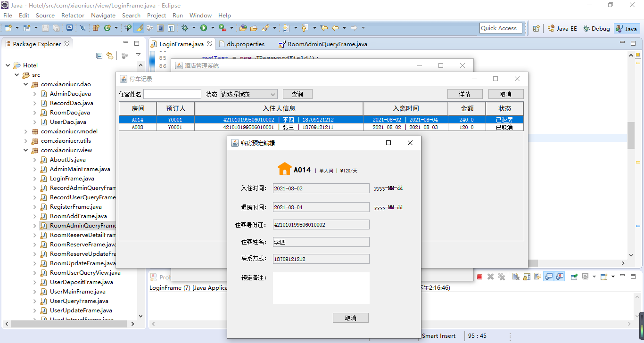Collapse the com.xiaoniucr.dao package

[26, 84]
